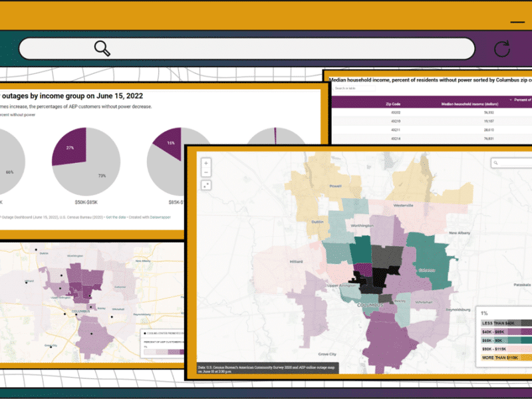Click the 'Search in table' field
The image size is (532, 399).
click(354, 88)
